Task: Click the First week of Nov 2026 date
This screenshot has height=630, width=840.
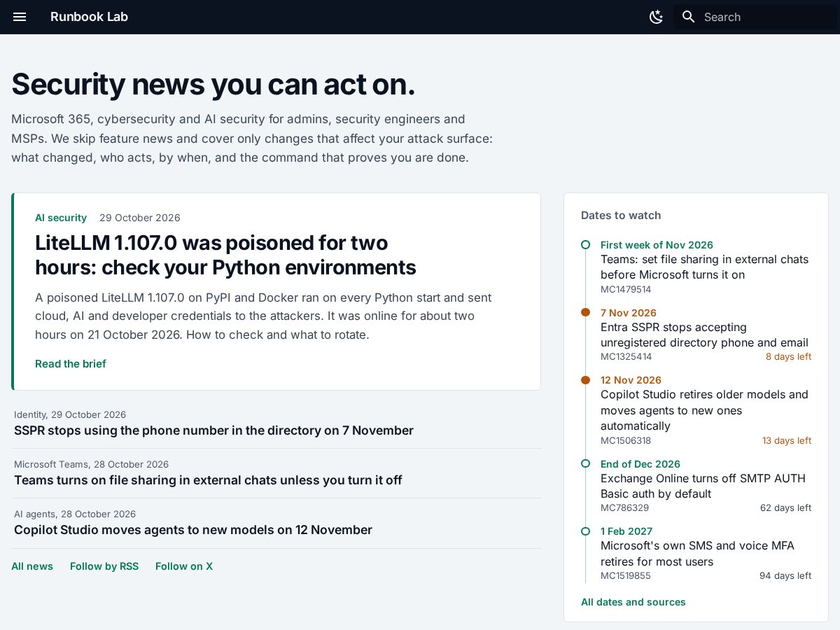Action: pyautogui.click(x=657, y=245)
